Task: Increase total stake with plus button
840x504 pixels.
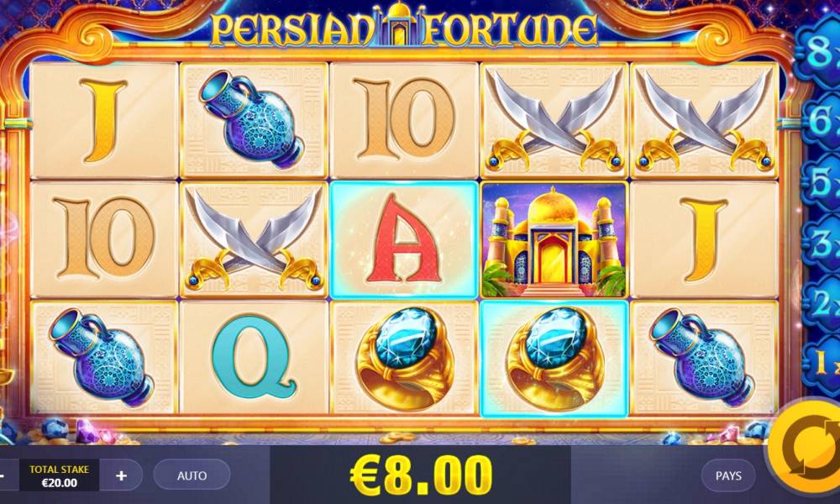Action: coord(122,475)
